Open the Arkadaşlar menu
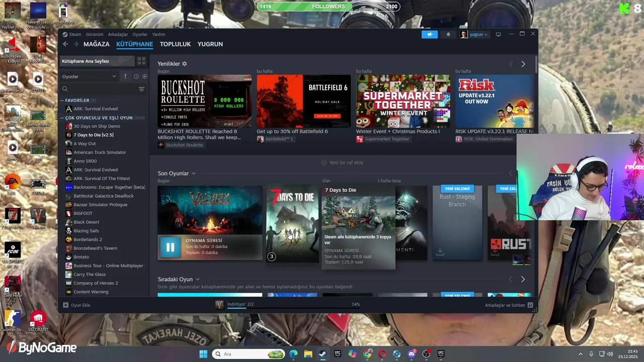This screenshot has width=644, height=362. pos(118,34)
